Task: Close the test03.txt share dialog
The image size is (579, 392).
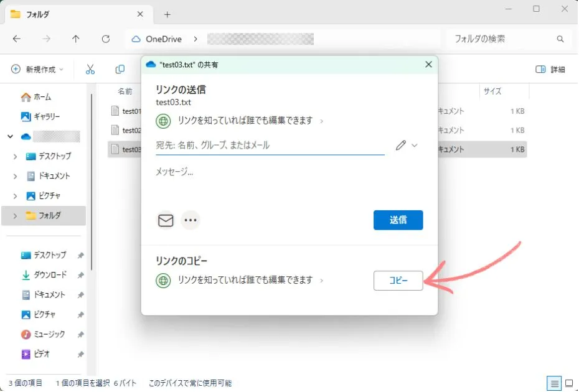Action: [428, 65]
